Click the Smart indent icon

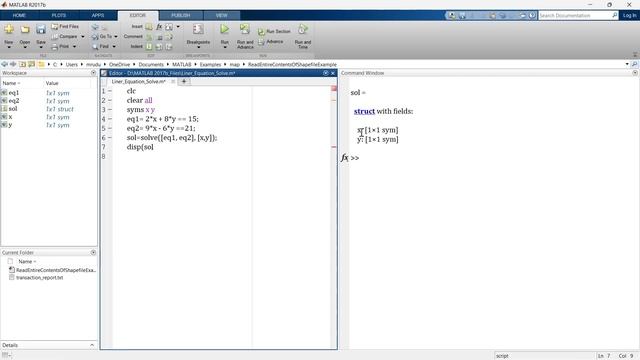click(149, 47)
